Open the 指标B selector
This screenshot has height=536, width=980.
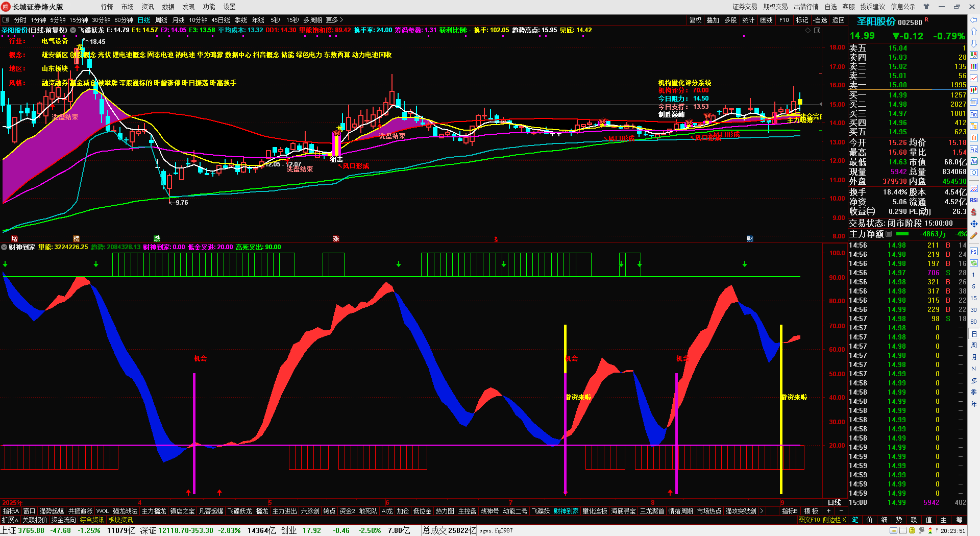[790, 511]
